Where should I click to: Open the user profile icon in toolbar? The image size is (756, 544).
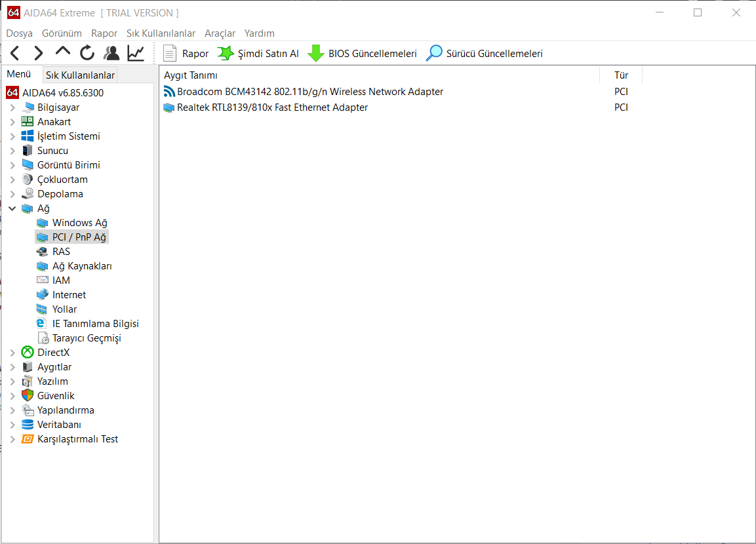point(111,53)
